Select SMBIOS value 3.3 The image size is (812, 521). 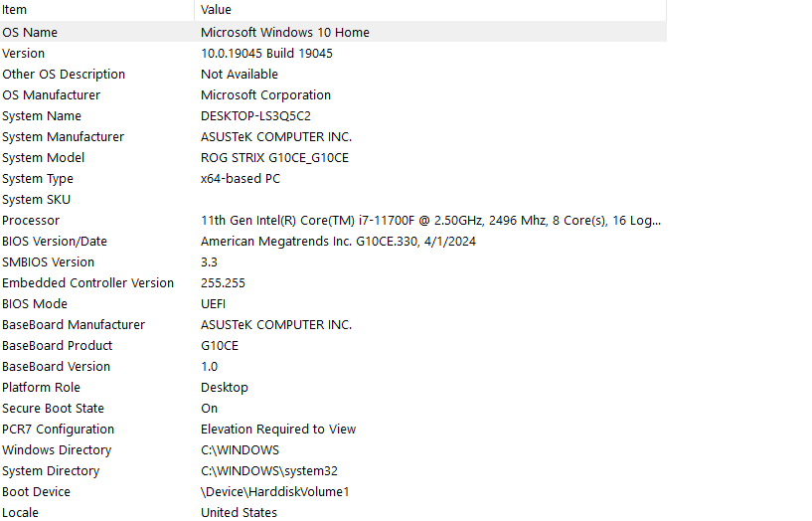click(209, 262)
